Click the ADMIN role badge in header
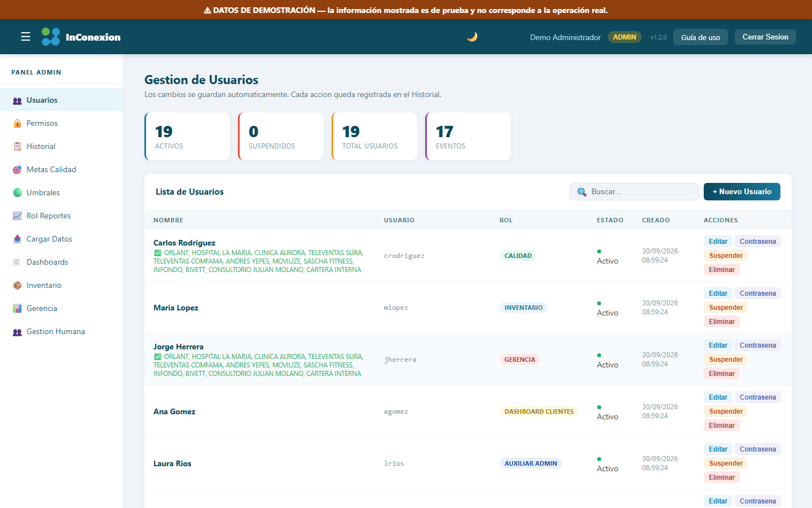 click(624, 37)
